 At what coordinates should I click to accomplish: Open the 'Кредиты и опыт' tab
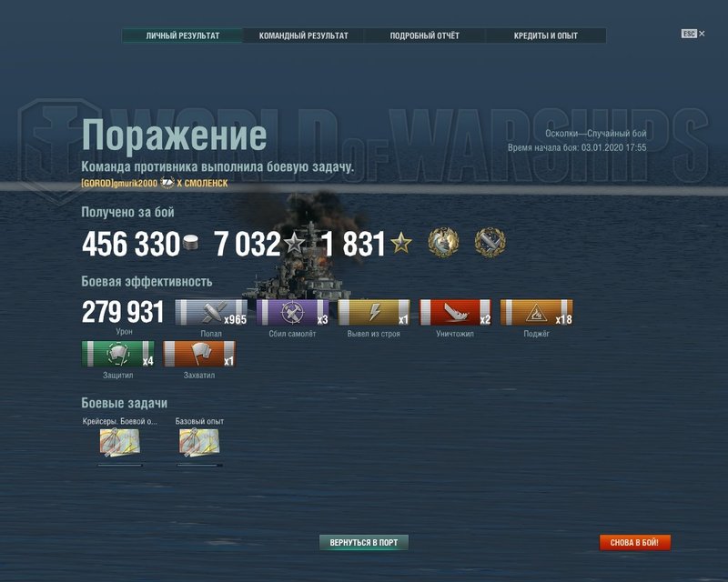[545, 35]
